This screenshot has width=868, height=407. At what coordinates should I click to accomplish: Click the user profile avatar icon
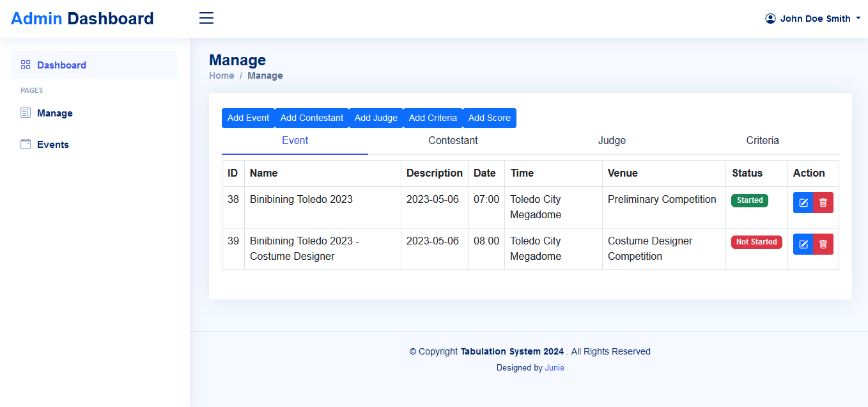pos(770,19)
